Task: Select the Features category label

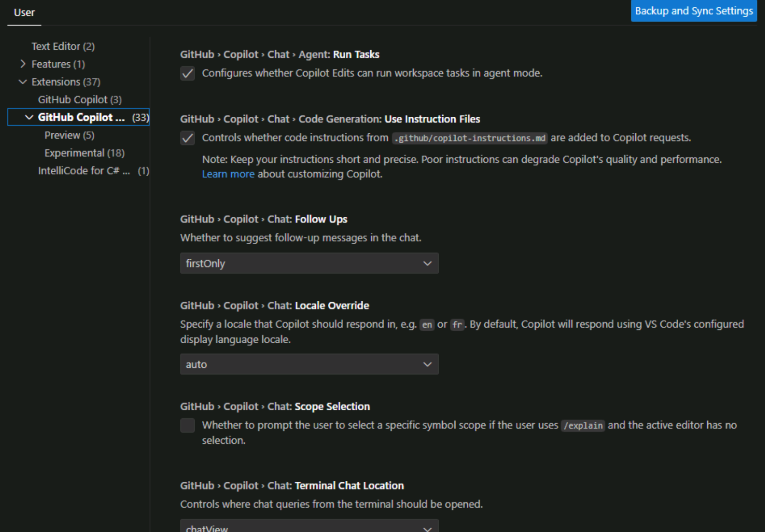Action: point(51,64)
